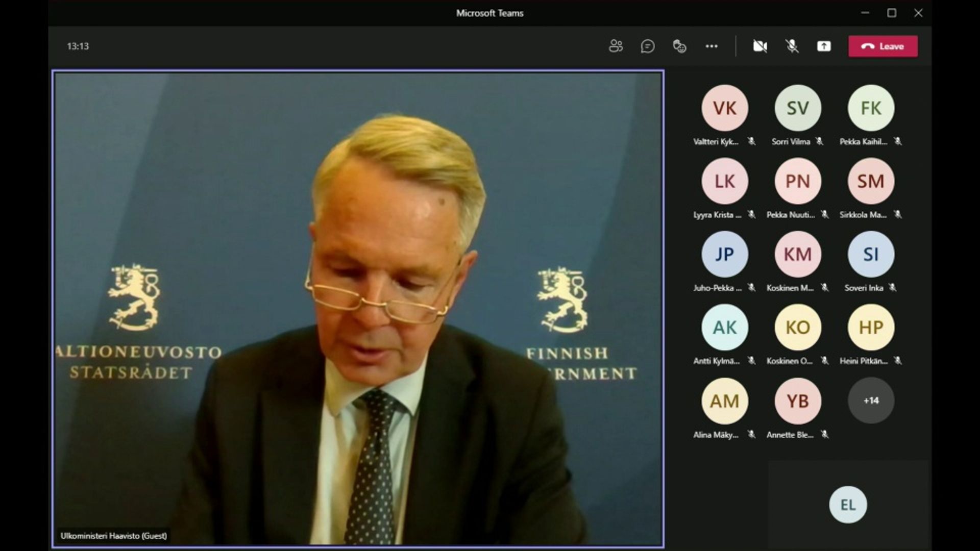Turn the camera on

(x=760, y=46)
